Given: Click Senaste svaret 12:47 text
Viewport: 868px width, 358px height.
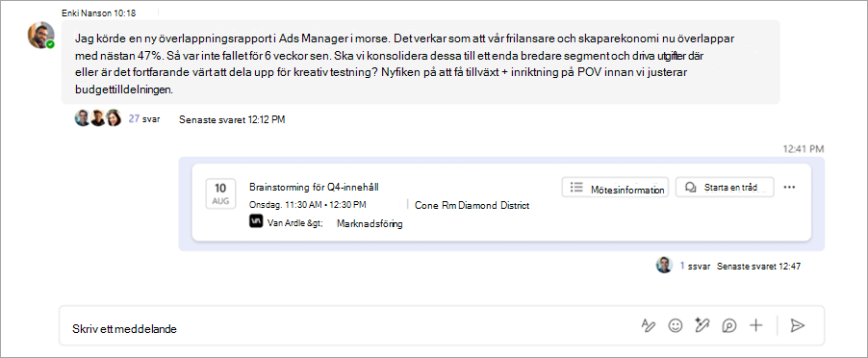Looking at the screenshot, I should (x=758, y=267).
